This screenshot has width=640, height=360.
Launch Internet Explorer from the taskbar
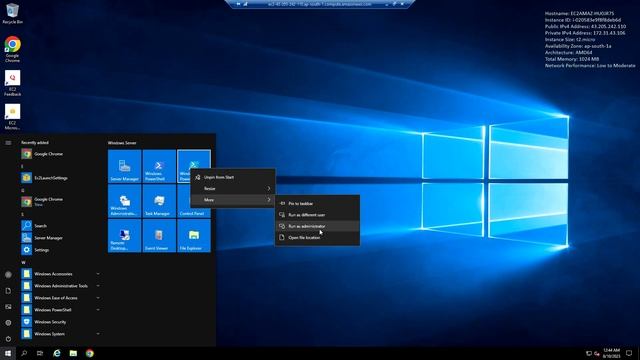(x=57, y=353)
